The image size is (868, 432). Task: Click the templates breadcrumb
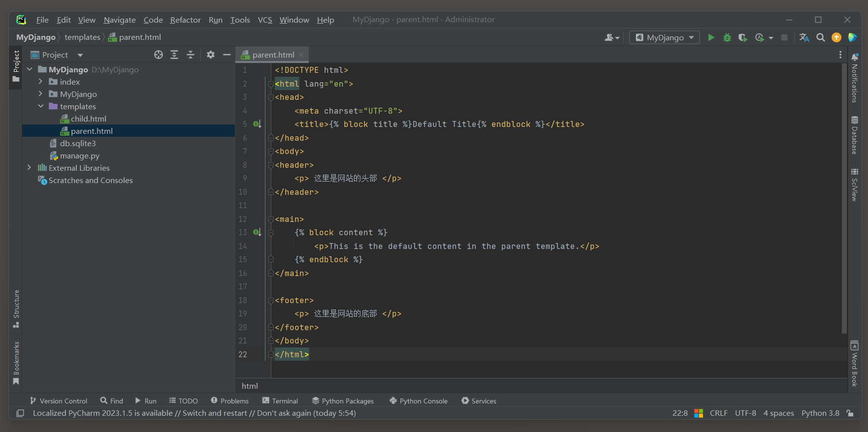tap(82, 37)
